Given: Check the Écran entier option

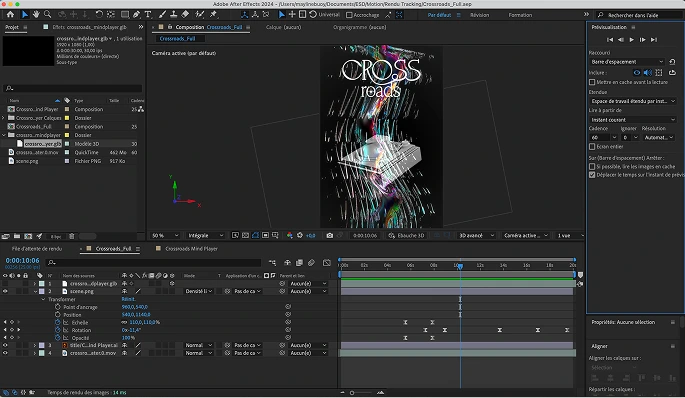Looking at the screenshot, I should pyautogui.click(x=592, y=147).
